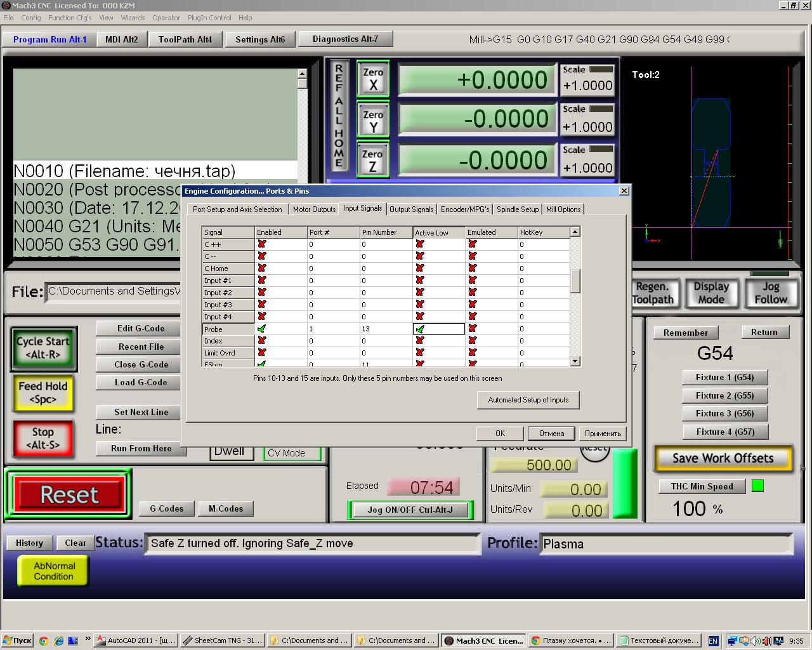Open the Config menu
812x650 pixels.
(30, 18)
